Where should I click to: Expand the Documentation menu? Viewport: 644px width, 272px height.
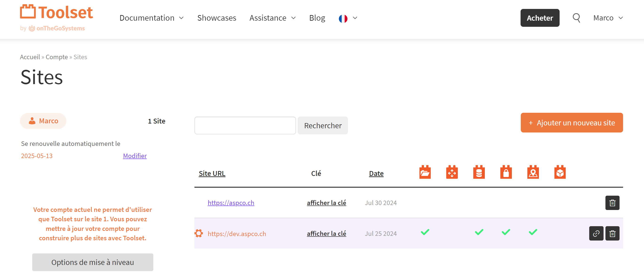tap(151, 18)
